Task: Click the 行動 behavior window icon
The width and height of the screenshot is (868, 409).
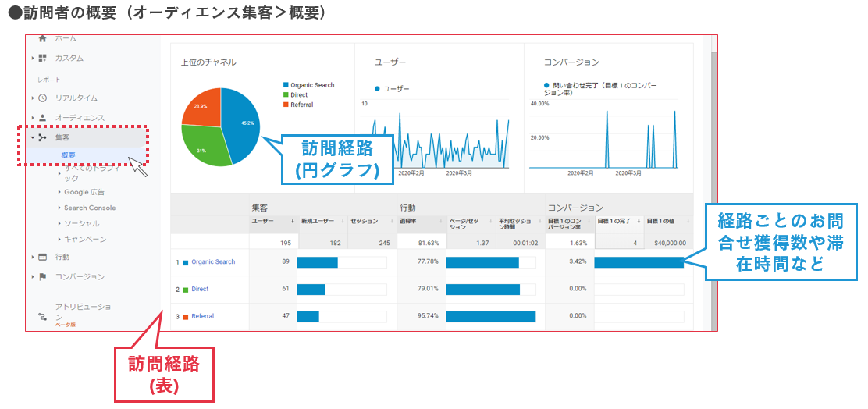Action: (43, 257)
